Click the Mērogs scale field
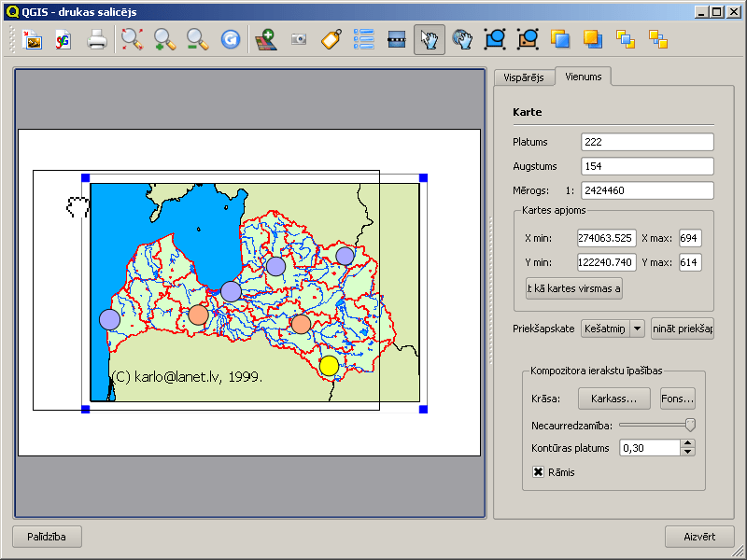747x560 pixels. pos(647,190)
